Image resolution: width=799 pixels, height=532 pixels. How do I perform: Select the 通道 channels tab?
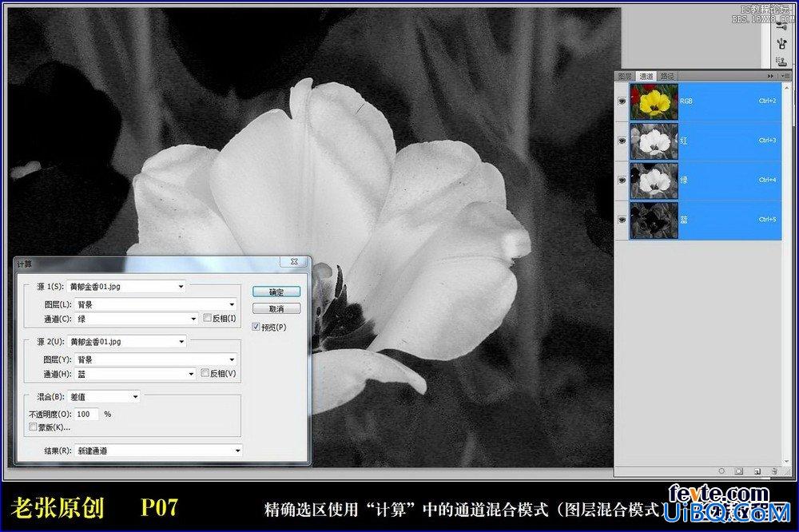click(x=646, y=76)
